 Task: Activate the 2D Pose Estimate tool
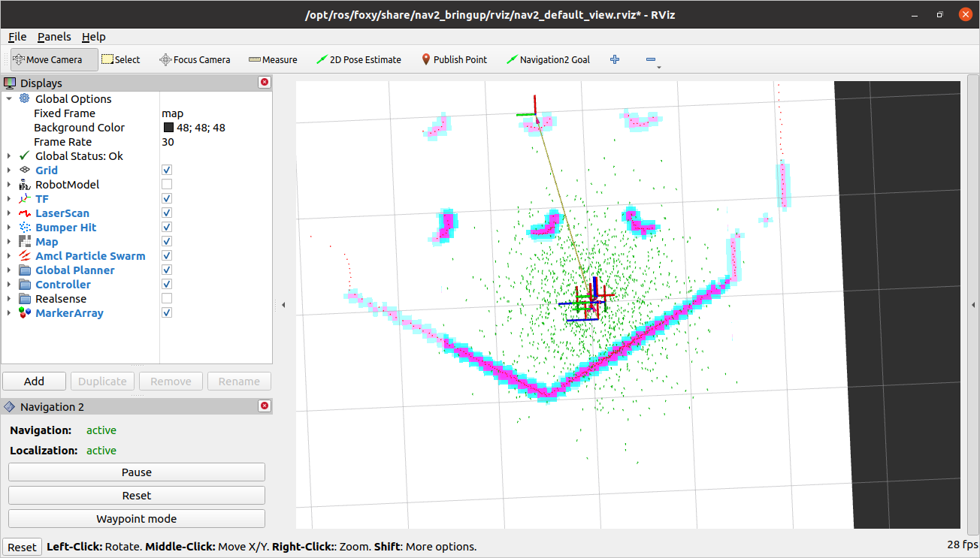[x=358, y=59]
